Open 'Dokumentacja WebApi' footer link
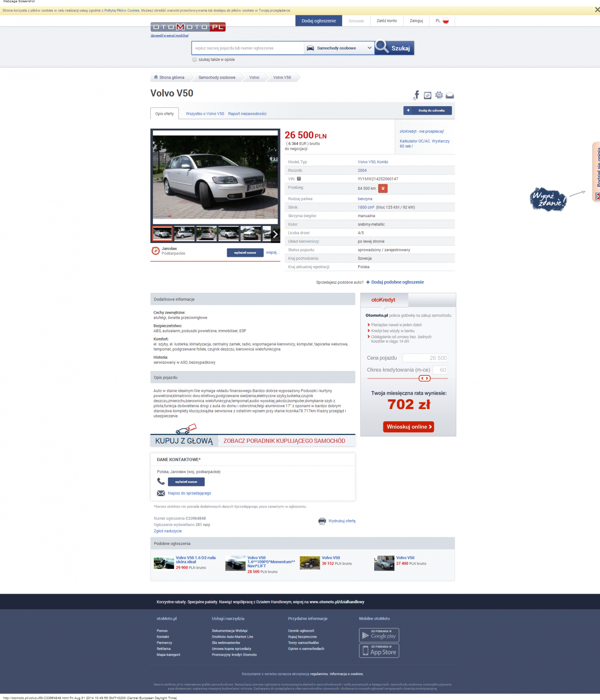 (229, 631)
